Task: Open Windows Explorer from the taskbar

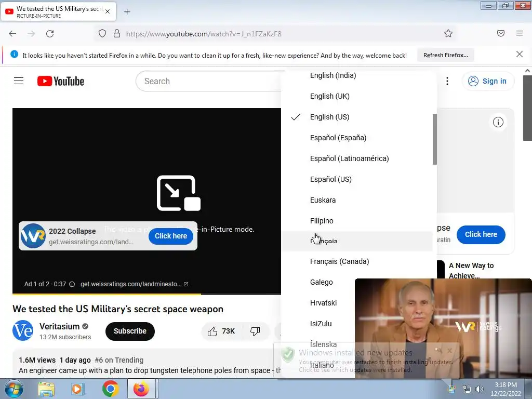Action: (46, 389)
